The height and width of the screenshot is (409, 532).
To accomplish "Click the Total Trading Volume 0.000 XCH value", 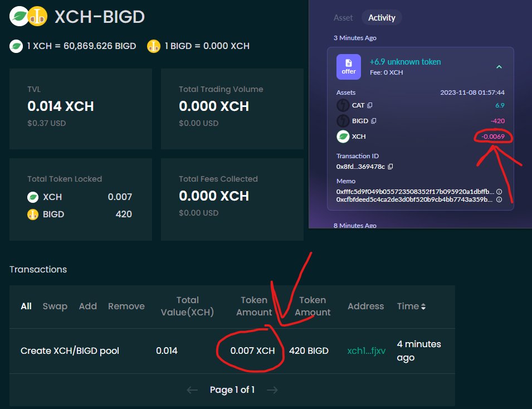I will 214,106.
